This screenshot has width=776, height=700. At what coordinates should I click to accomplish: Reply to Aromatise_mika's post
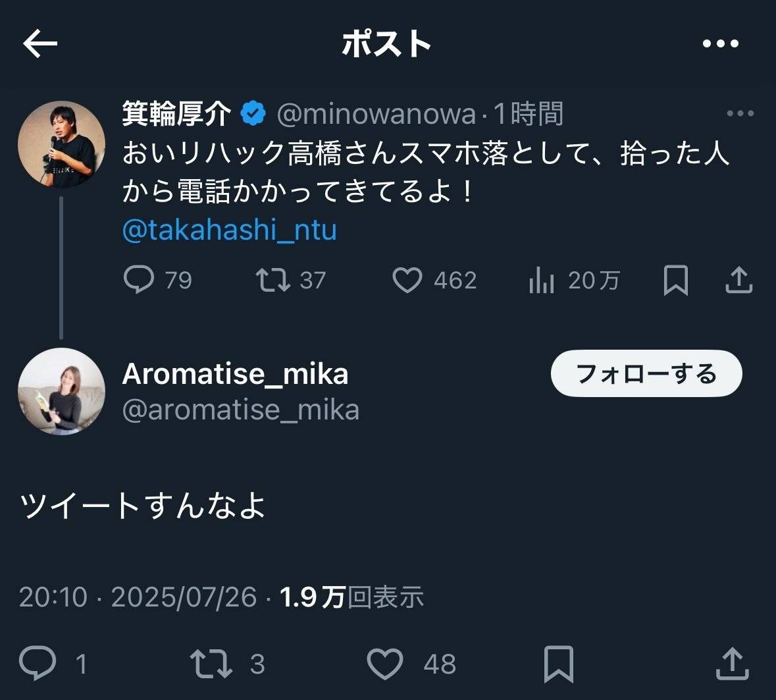tap(38, 663)
